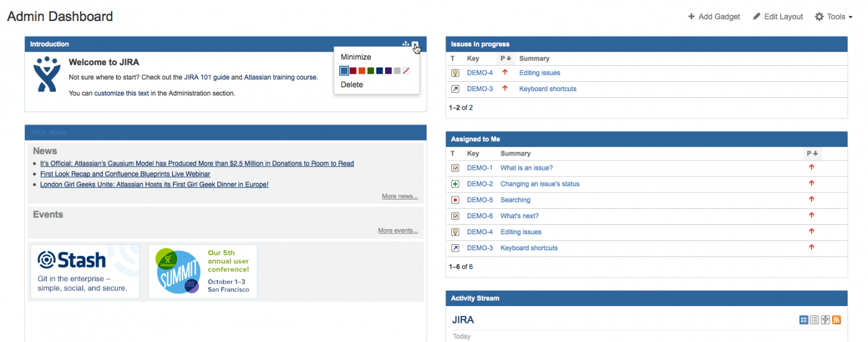
Task: Open the More news link
Action: click(x=399, y=196)
